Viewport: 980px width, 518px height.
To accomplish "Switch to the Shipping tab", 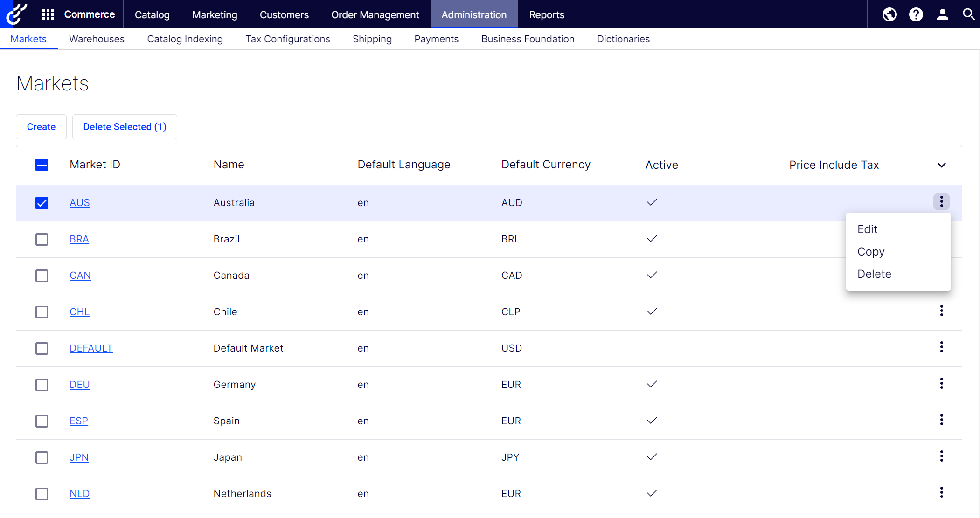I will (372, 39).
